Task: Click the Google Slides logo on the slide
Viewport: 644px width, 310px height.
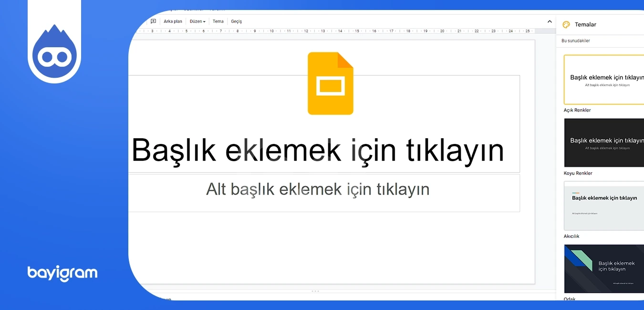Action: click(330, 83)
